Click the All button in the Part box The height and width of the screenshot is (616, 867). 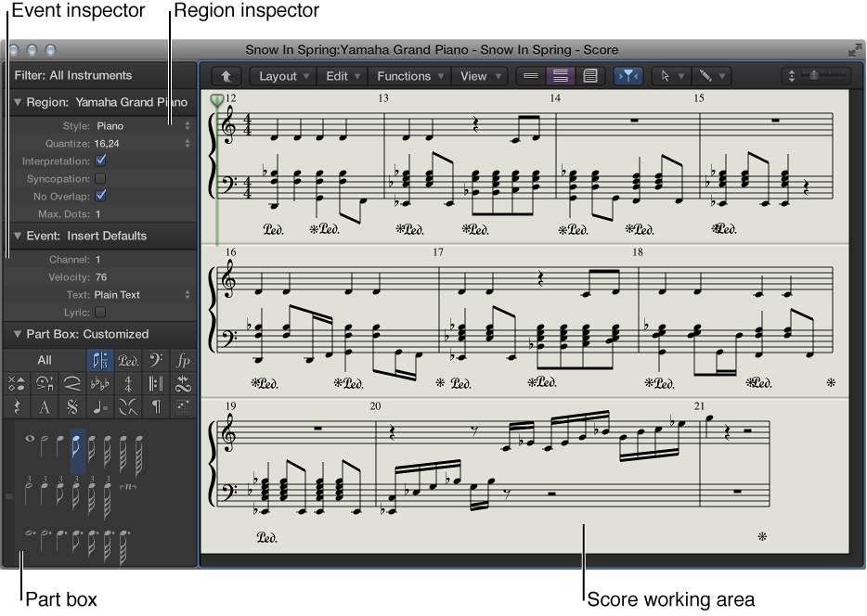point(45,360)
